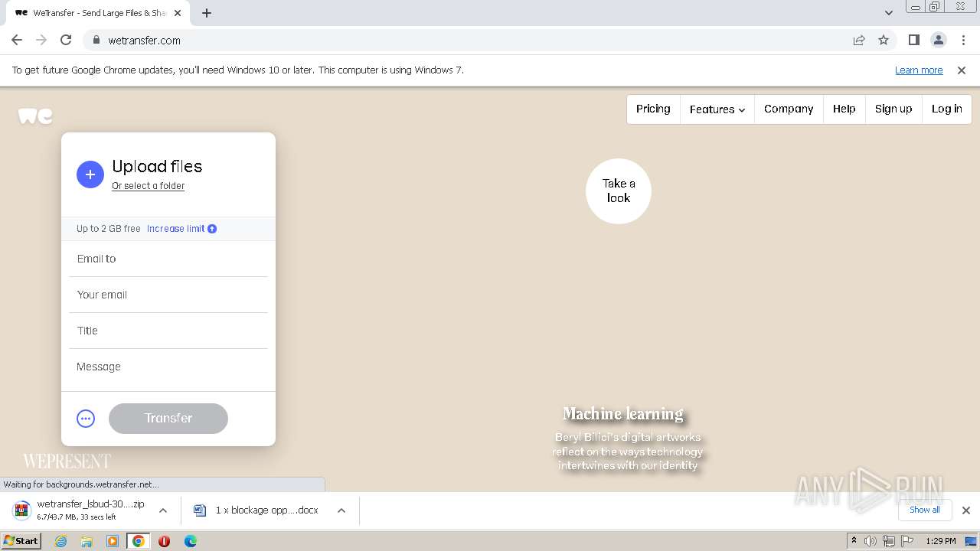980x551 pixels.
Task: Click the Message text field
Action: coord(168,367)
